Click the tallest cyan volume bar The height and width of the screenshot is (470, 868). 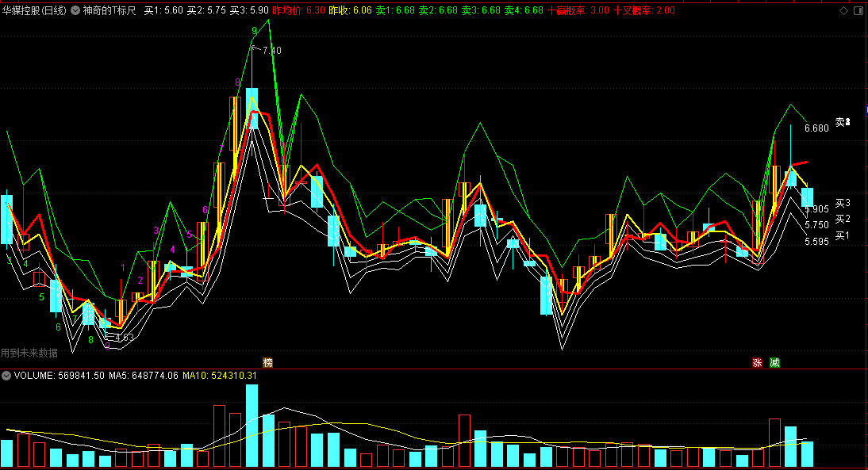pyautogui.click(x=252, y=426)
